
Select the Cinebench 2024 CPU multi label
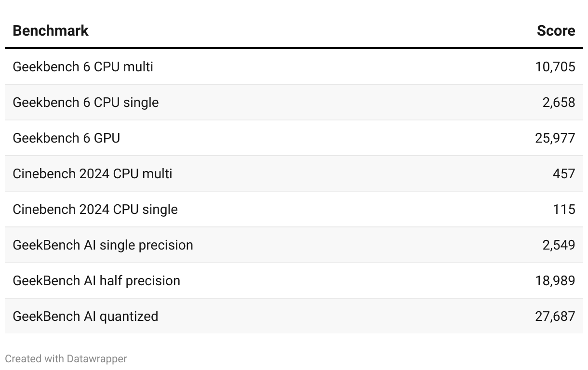click(x=93, y=173)
